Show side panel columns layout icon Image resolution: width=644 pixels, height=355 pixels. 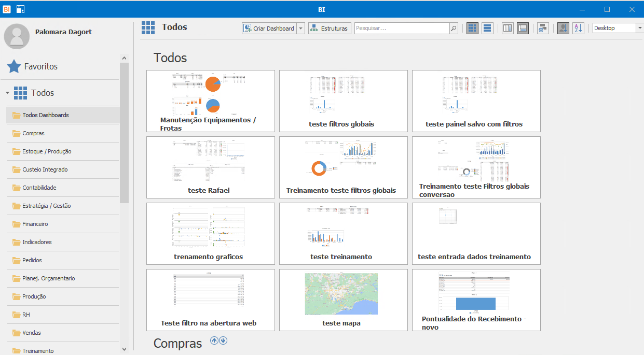[x=508, y=29]
